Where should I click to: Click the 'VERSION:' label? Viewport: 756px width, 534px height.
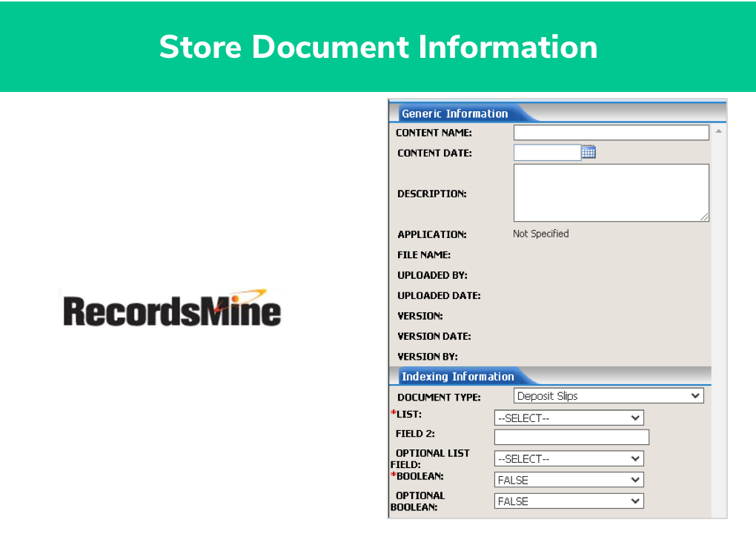click(x=420, y=316)
